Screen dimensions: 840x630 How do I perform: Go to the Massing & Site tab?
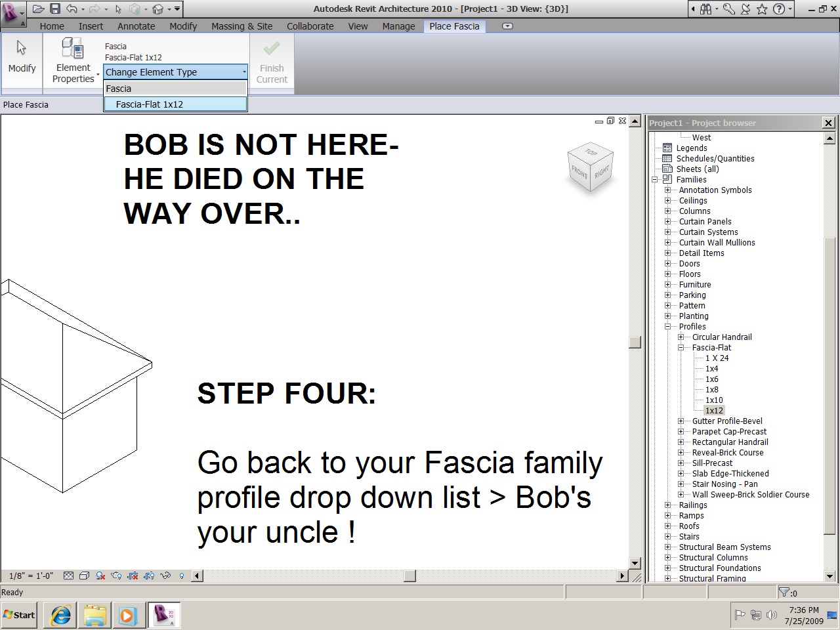pos(241,26)
